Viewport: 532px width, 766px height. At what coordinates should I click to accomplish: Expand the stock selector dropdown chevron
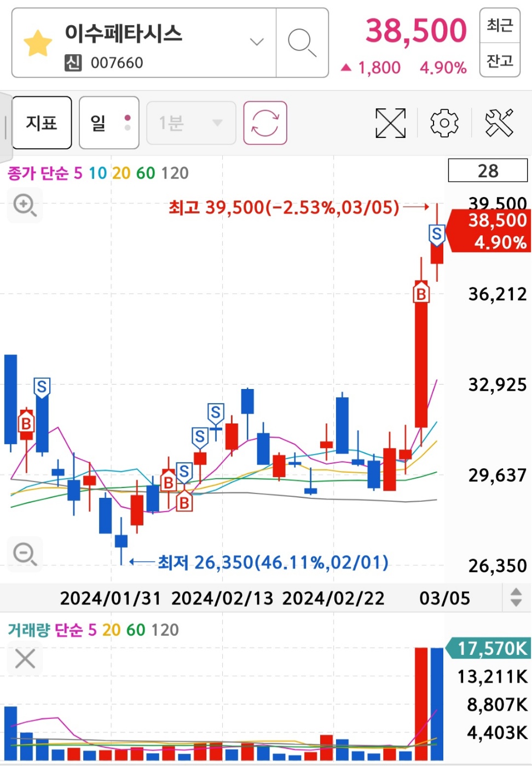(x=257, y=42)
